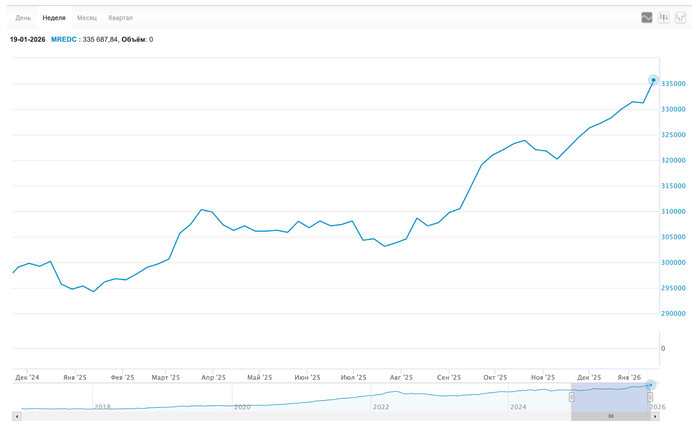Click the 19-01-2026 date label

point(27,40)
